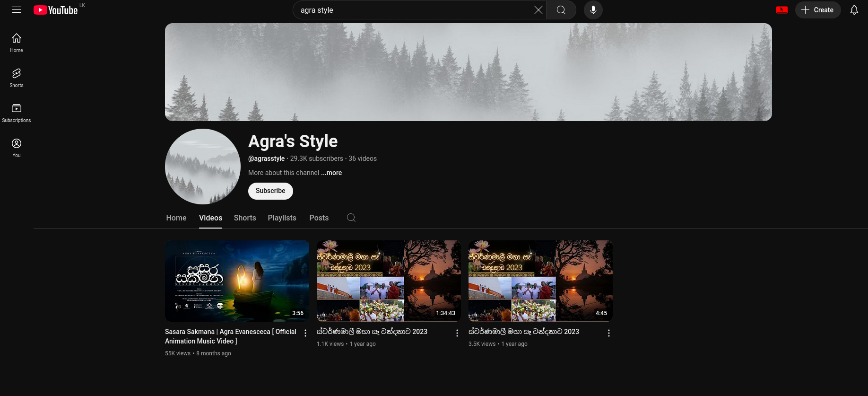The height and width of the screenshot is (396, 868).
Task: Open Shorts in the sidebar
Action: (17, 78)
